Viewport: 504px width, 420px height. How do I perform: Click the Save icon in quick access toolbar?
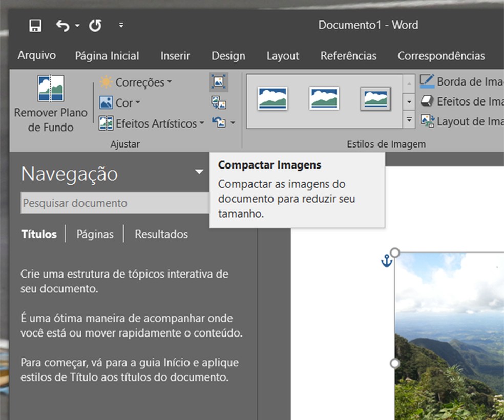[35, 26]
